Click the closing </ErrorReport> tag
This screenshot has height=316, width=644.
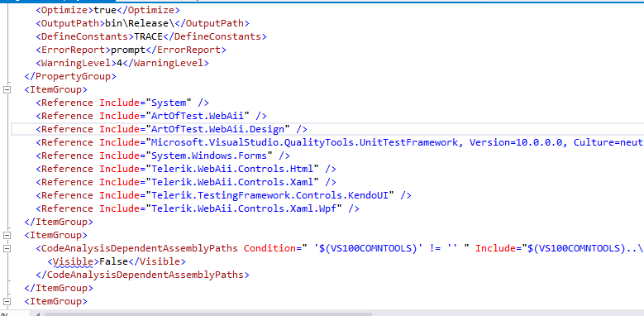(187, 50)
